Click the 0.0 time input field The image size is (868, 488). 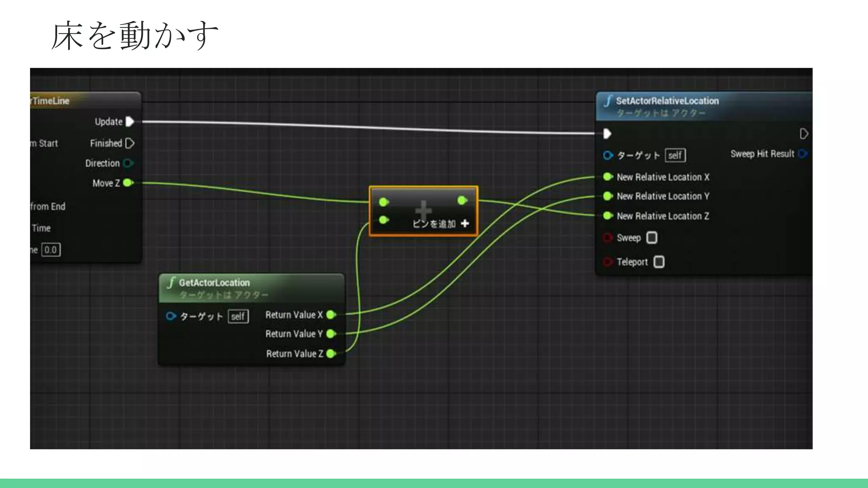[x=51, y=250]
